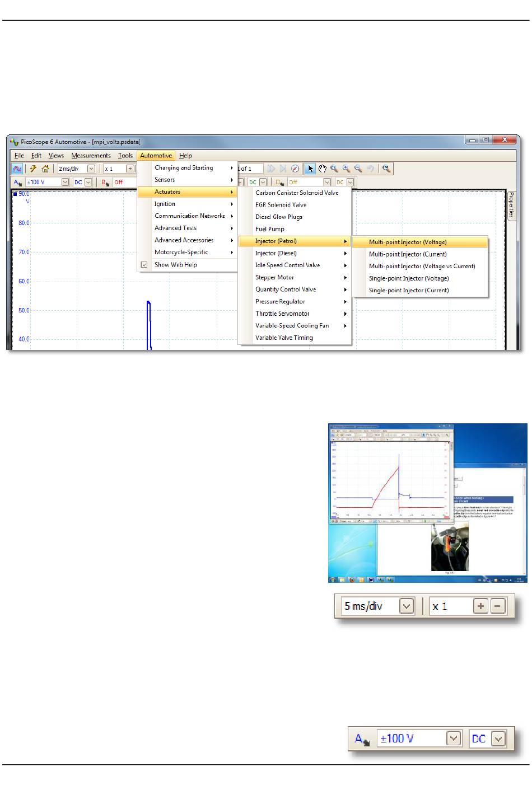
Task: Toggle the Show Web Help checkbox
Action: point(144,265)
